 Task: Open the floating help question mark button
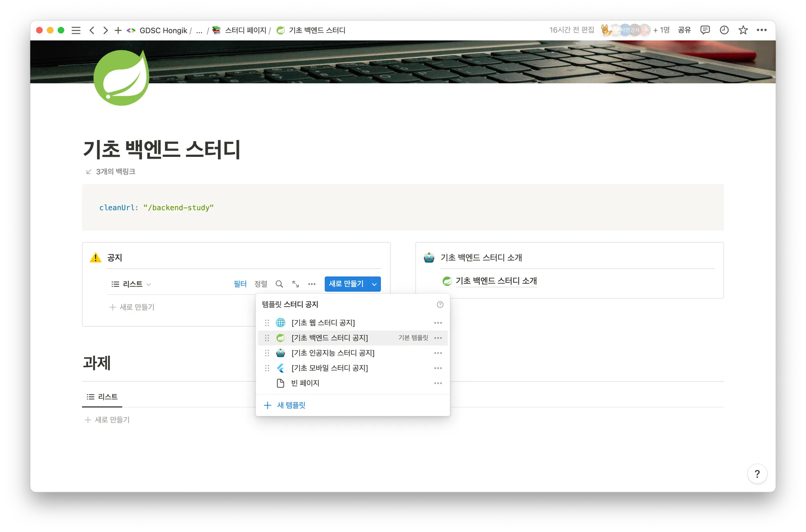757,474
